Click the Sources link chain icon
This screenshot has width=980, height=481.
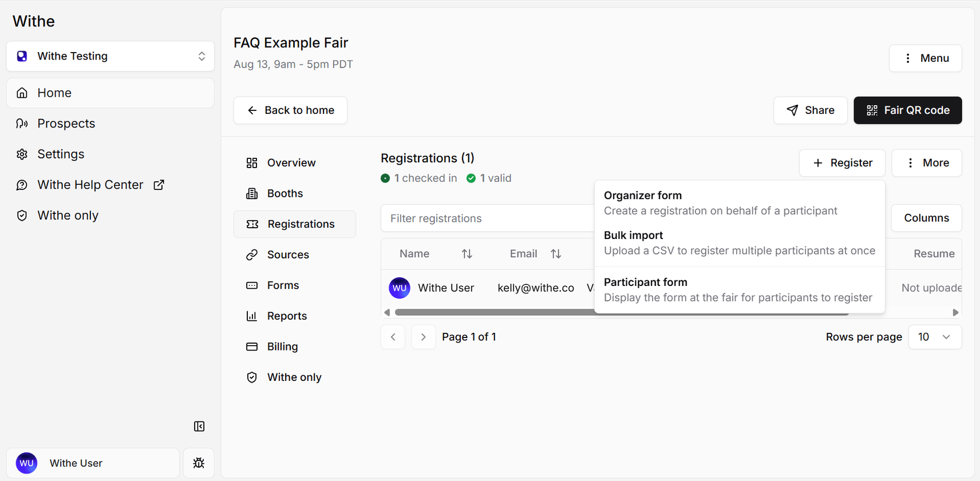[x=252, y=255]
